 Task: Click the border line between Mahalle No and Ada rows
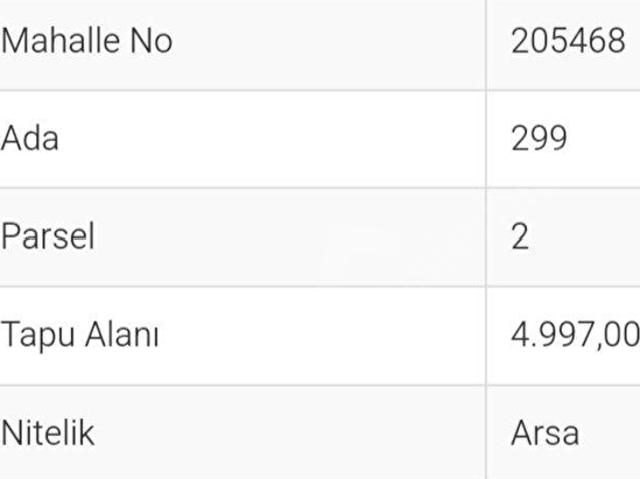click(240, 90)
